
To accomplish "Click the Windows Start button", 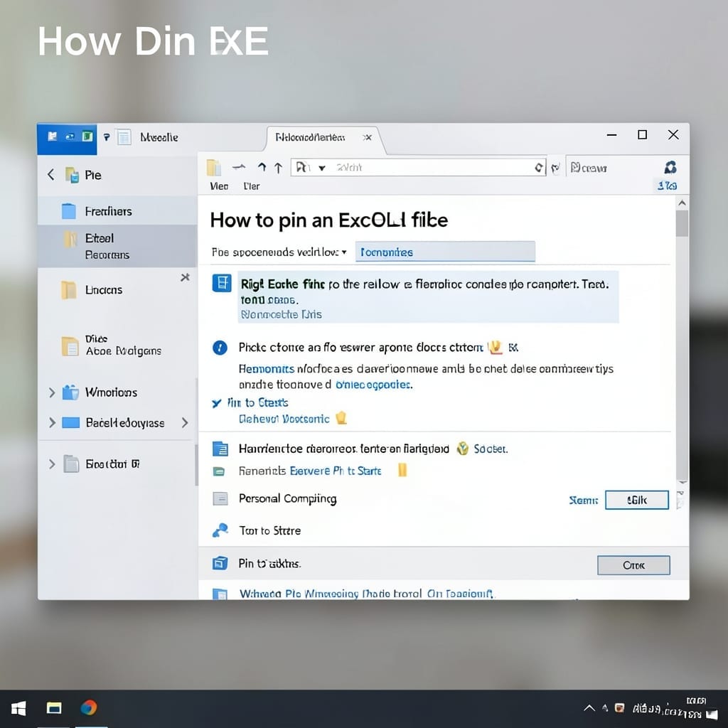I will click(x=18, y=709).
